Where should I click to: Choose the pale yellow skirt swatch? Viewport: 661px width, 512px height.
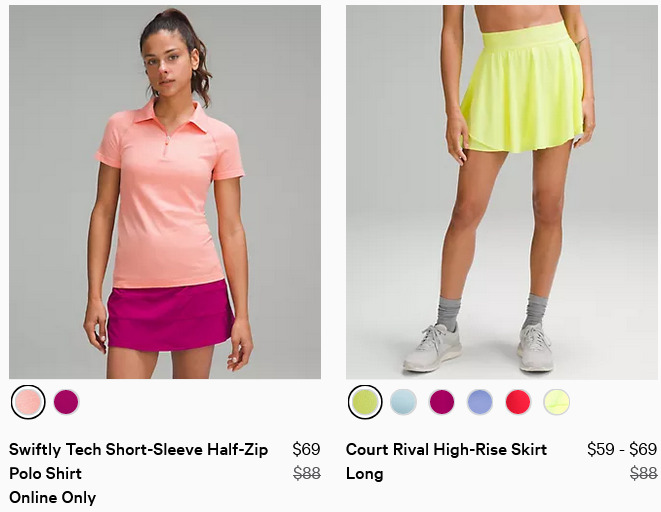pyautogui.click(x=556, y=402)
